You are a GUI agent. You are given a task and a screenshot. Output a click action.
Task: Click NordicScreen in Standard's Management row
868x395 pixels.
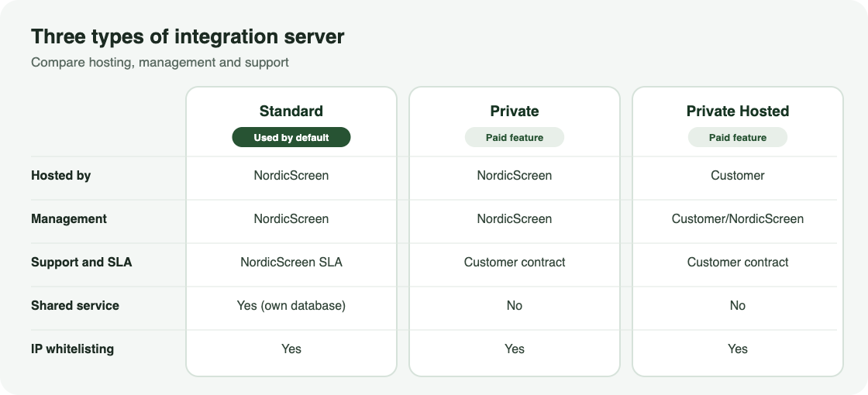[x=291, y=218]
